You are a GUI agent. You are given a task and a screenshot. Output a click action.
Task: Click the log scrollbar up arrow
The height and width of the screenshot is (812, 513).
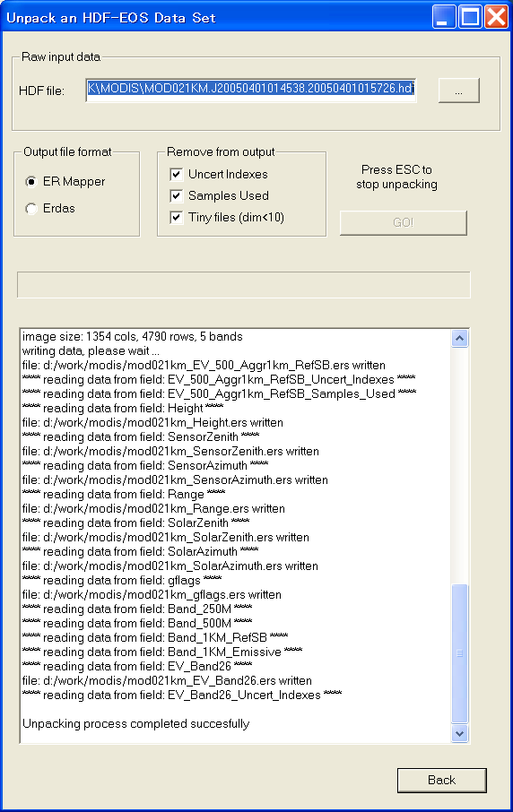(459, 338)
